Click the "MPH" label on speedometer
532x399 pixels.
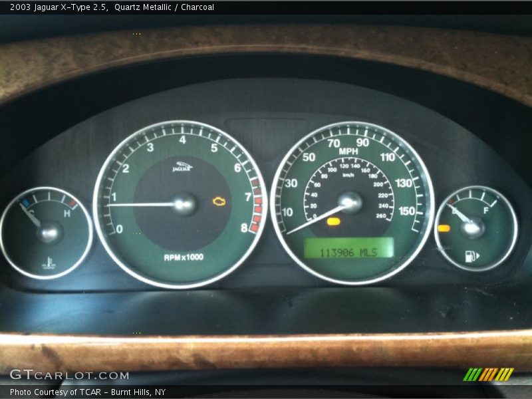(x=348, y=152)
